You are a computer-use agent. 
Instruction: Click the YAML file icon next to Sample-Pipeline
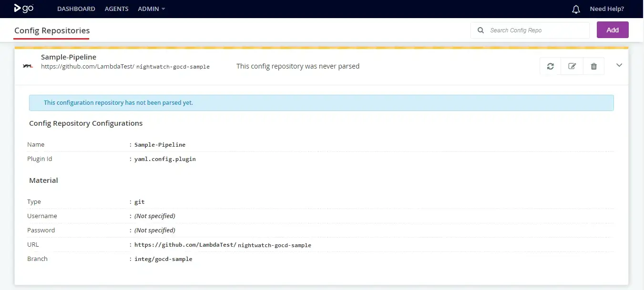coord(28,66)
